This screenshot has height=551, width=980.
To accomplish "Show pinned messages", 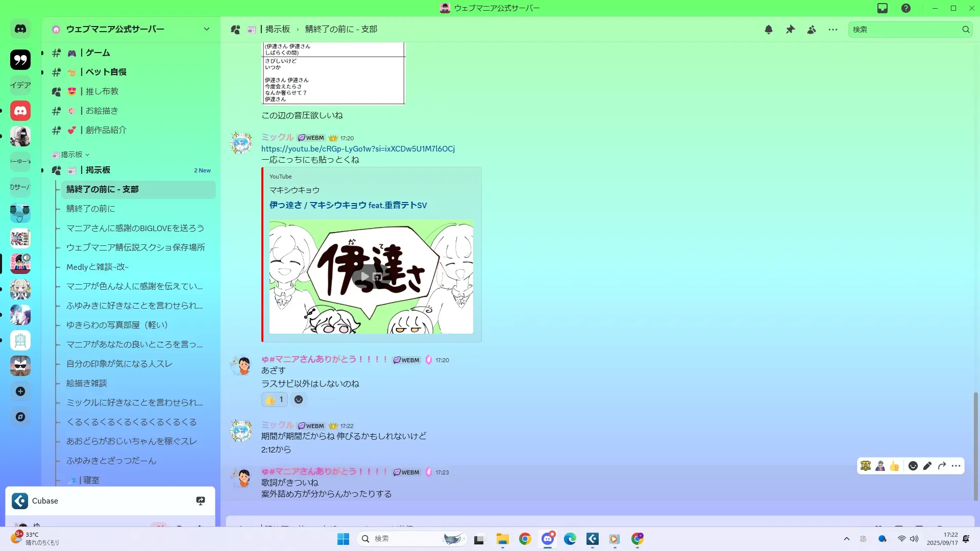I will click(x=790, y=30).
